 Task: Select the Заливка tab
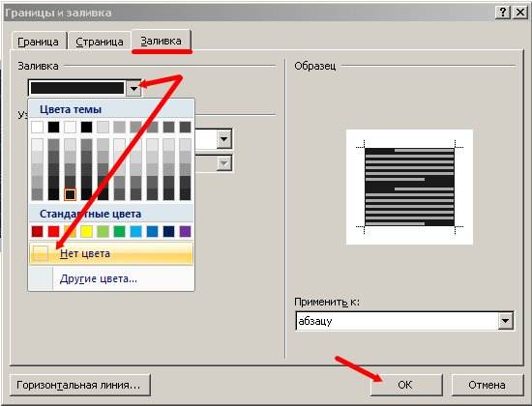click(161, 41)
